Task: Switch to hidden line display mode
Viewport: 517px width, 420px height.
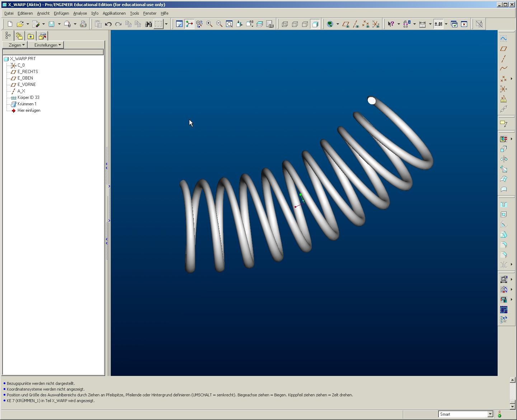Action: [x=295, y=24]
